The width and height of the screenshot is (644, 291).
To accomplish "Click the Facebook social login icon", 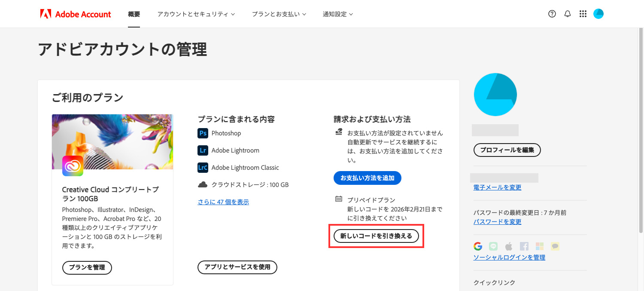I will point(524,246).
